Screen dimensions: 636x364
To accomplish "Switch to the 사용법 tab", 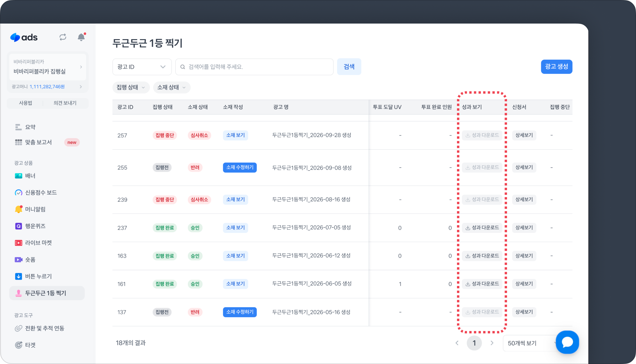I will pyautogui.click(x=26, y=103).
